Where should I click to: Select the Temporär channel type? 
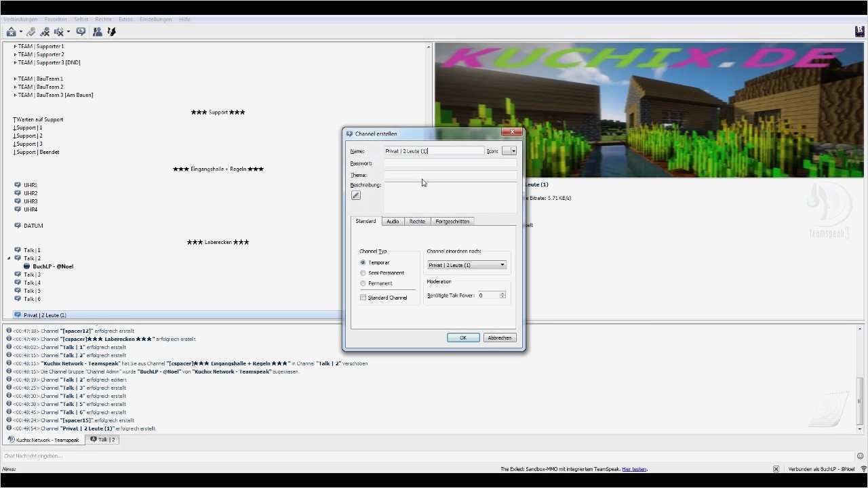pyautogui.click(x=363, y=262)
